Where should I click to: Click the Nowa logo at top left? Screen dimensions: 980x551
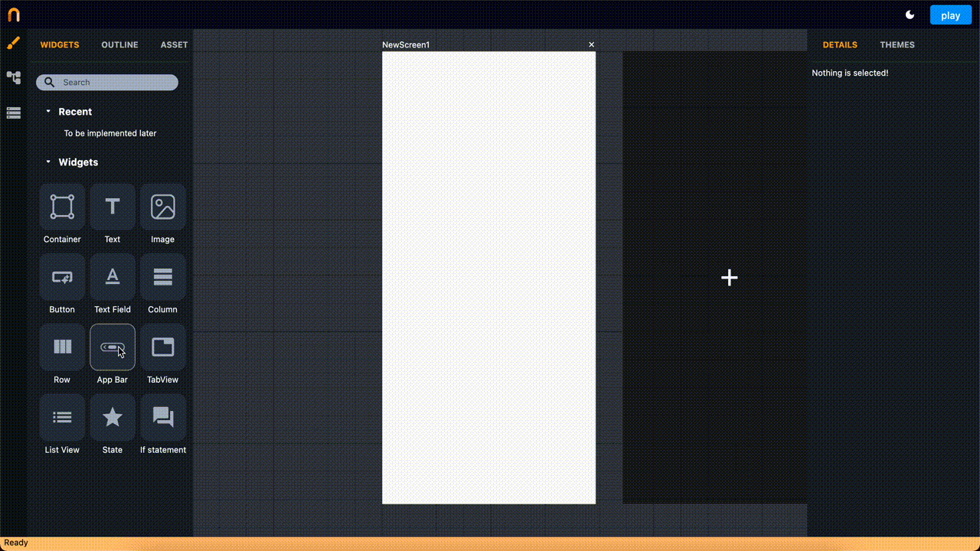pyautogui.click(x=13, y=13)
